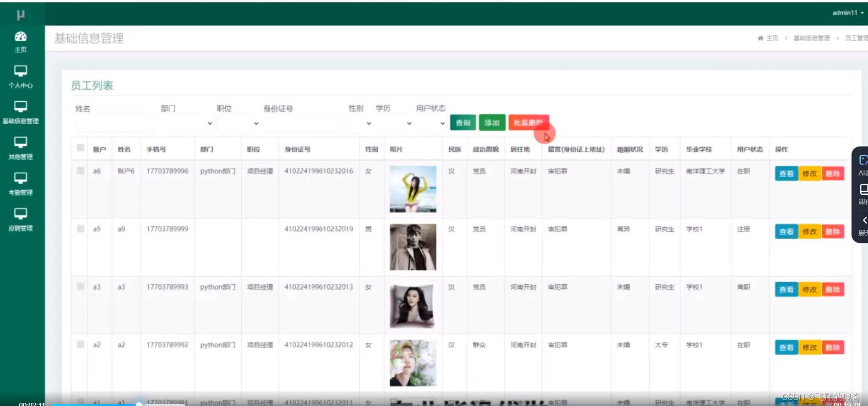Open employee a9 photo thumbnail

coord(413,247)
